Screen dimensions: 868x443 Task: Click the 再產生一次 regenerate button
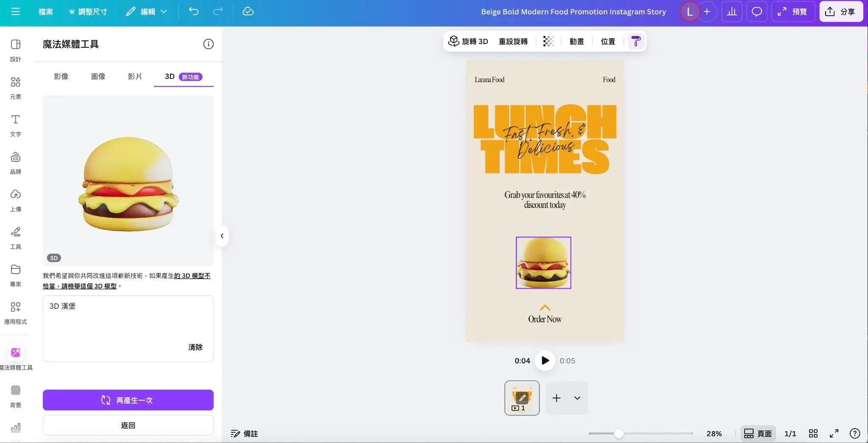pyautogui.click(x=128, y=400)
